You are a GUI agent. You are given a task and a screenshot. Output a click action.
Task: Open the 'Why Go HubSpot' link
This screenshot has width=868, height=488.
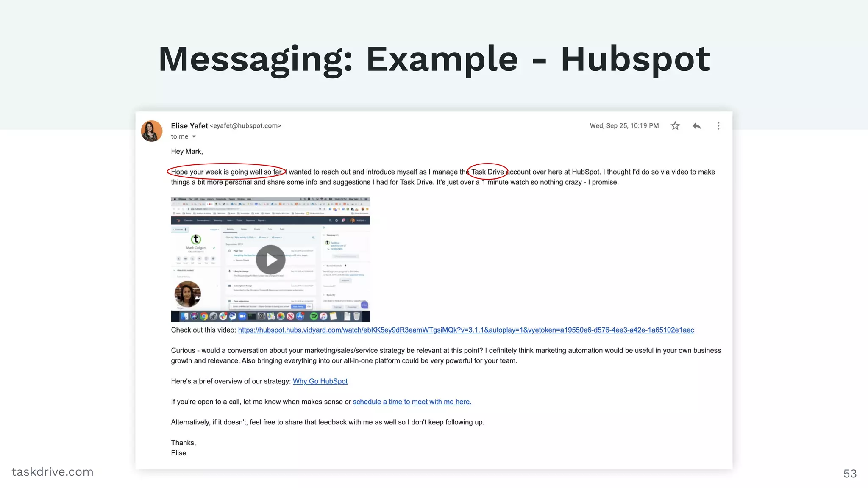[320, 381]
